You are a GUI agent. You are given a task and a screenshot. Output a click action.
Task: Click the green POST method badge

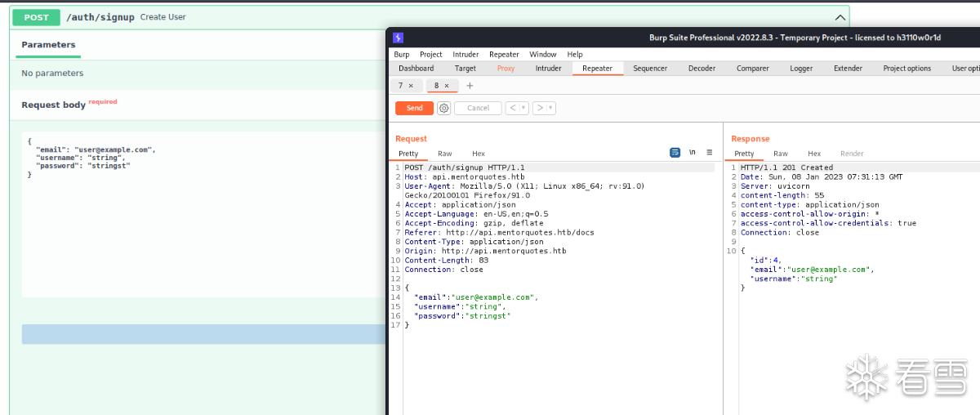tap(36, 17)
